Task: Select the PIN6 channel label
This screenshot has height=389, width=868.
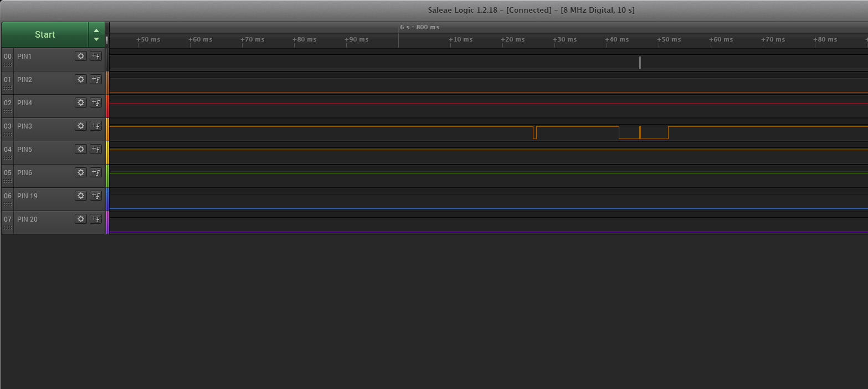Action: [x=25, y=172]
